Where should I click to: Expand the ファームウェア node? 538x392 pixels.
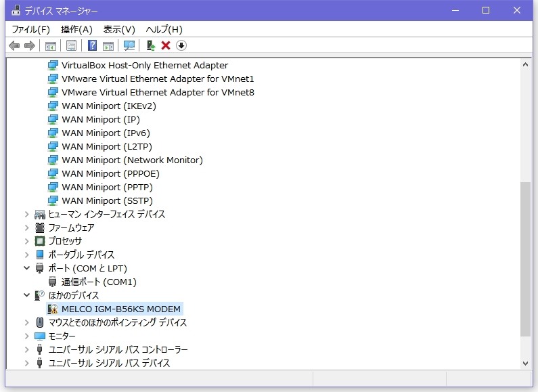click(27, 227)
